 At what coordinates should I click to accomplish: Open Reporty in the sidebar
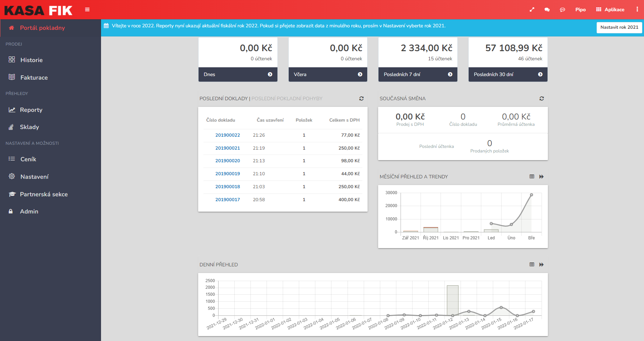[31, 110]
